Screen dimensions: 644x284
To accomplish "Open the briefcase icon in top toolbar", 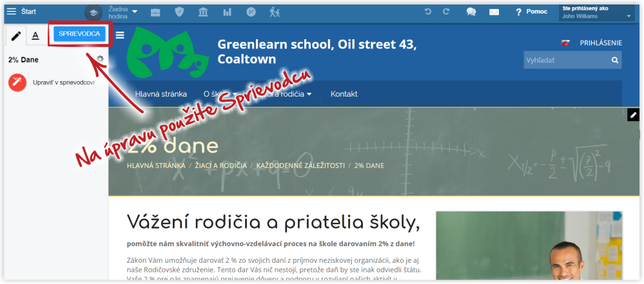I will 155,12.
